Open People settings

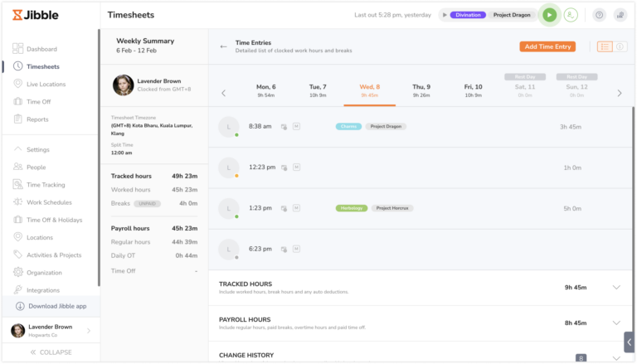click(x=30, y=167)
